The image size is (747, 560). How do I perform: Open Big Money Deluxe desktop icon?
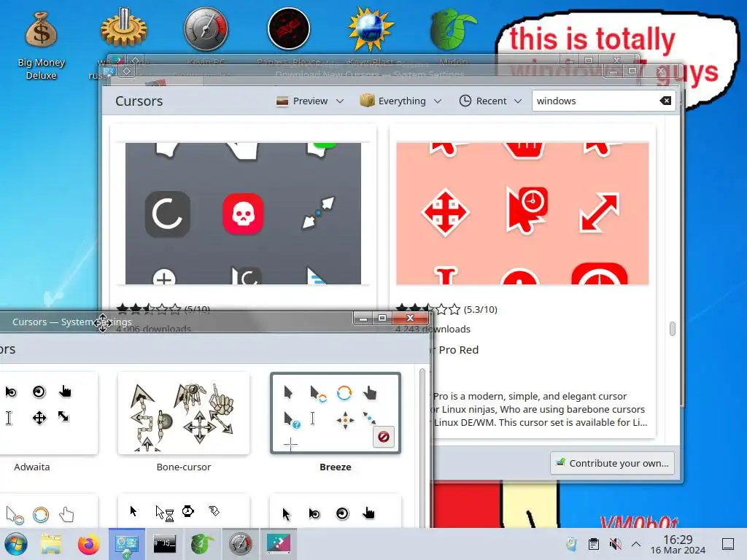point(42,45)
